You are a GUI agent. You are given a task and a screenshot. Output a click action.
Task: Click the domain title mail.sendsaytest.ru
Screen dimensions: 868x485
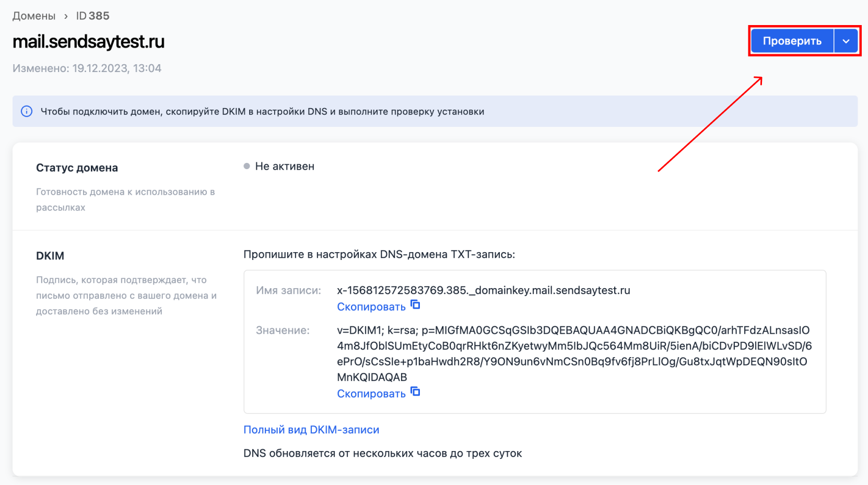[88, 42]
